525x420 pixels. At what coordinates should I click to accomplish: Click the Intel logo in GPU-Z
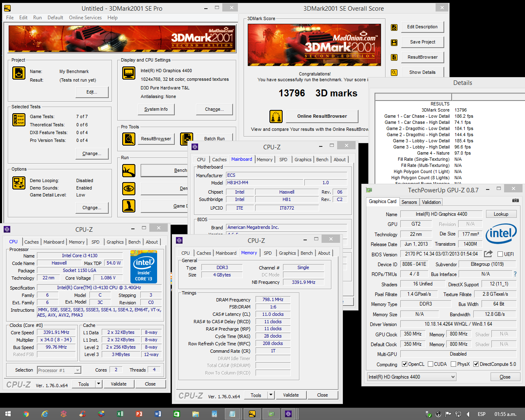[501, 234]
